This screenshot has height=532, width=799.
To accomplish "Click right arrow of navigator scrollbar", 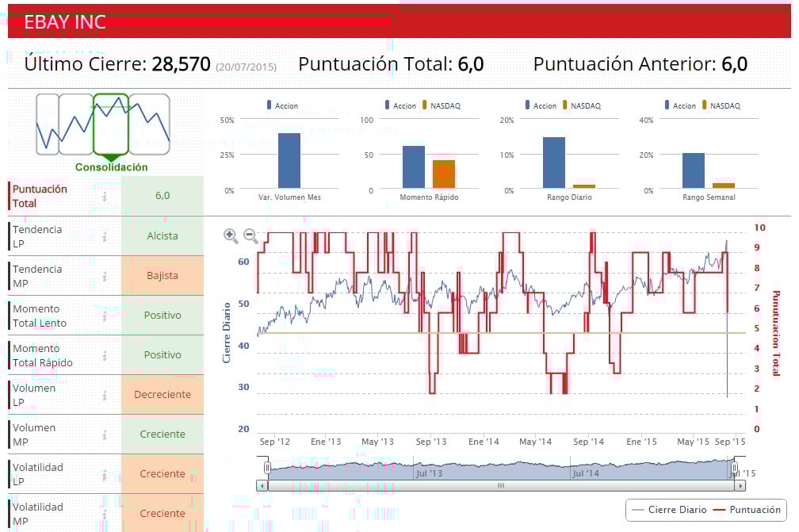I will (740, 486).
